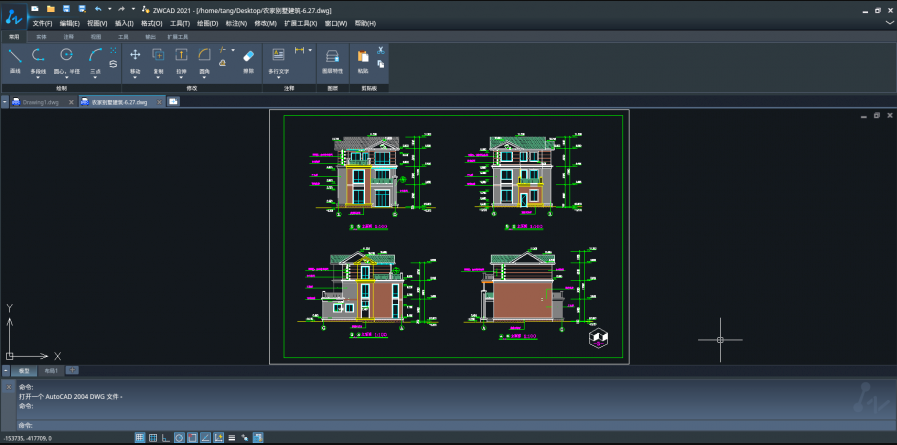897x445 pixels.
Task: Open the dimension tool dropdown arrow
Action: coord(310,50)
